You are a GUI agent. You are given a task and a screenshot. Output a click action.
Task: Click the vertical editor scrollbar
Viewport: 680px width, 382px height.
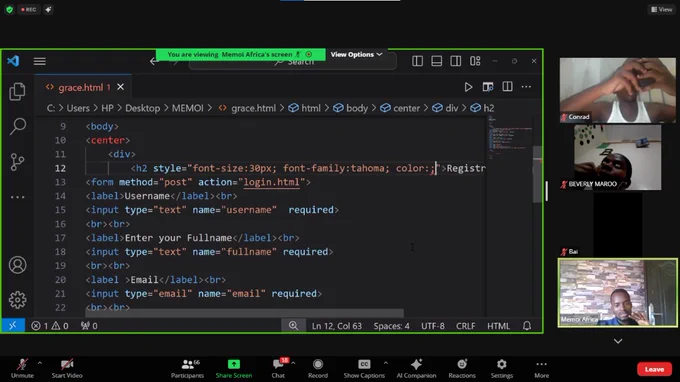click(x=537, y=174)
